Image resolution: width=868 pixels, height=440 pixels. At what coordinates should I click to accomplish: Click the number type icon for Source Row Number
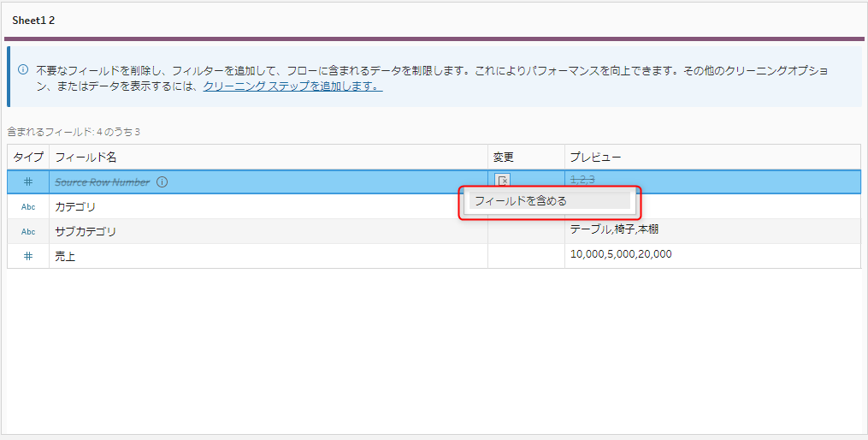tap(28, 182)
